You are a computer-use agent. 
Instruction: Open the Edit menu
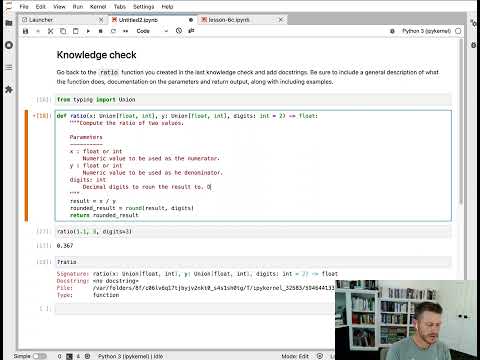click(x=41, y=7)
